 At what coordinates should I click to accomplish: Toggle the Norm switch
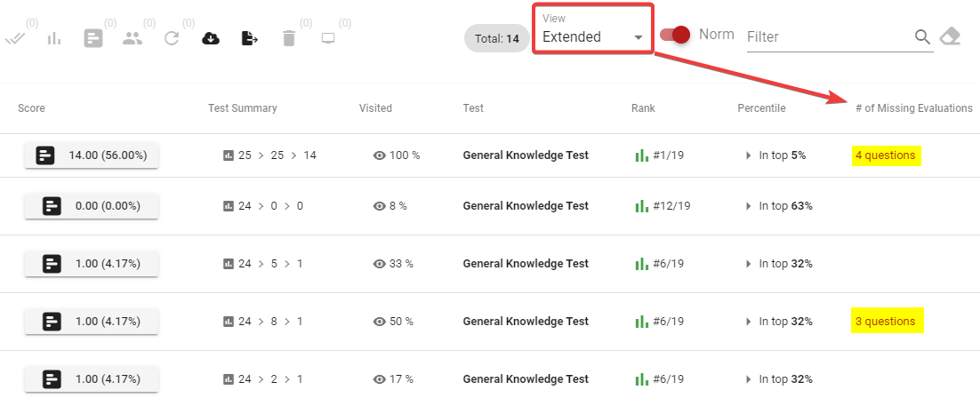tap(675, 35)
